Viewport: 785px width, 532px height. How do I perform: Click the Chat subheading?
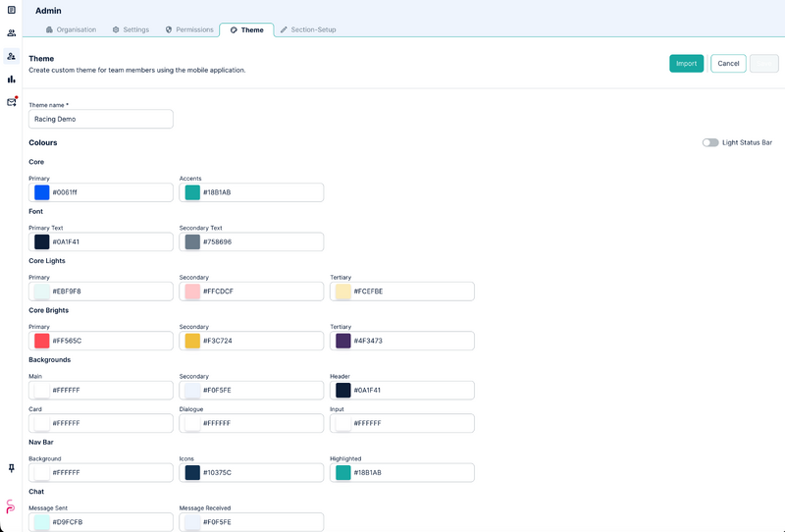click(36, 492)
